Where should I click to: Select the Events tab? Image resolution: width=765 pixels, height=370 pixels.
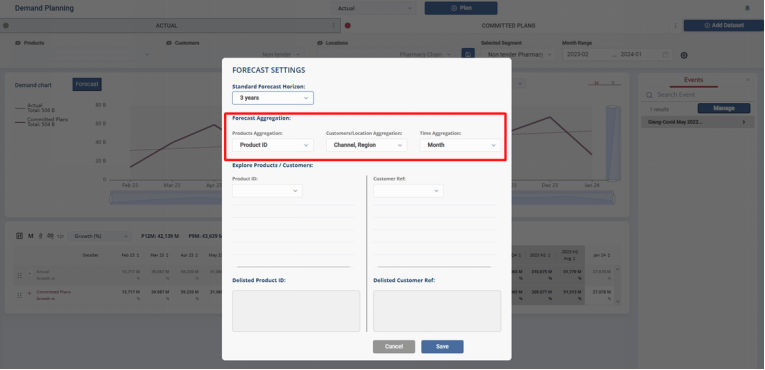click(x=693, y=80)
